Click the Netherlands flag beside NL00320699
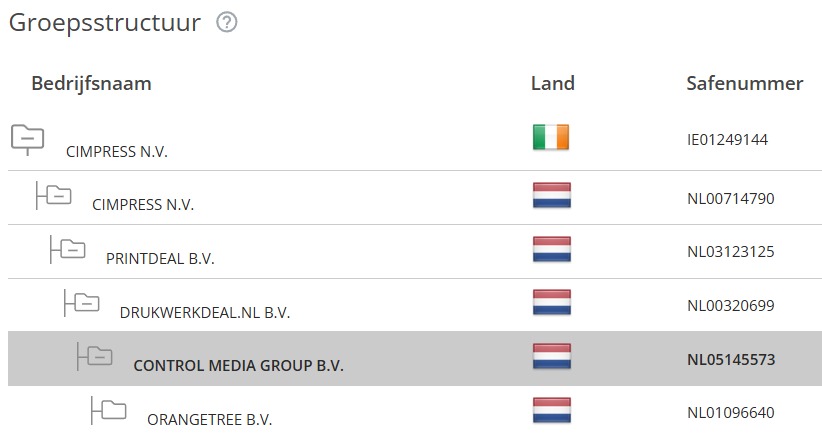Screen dimensions: 822x439 (x=552, y=303)
